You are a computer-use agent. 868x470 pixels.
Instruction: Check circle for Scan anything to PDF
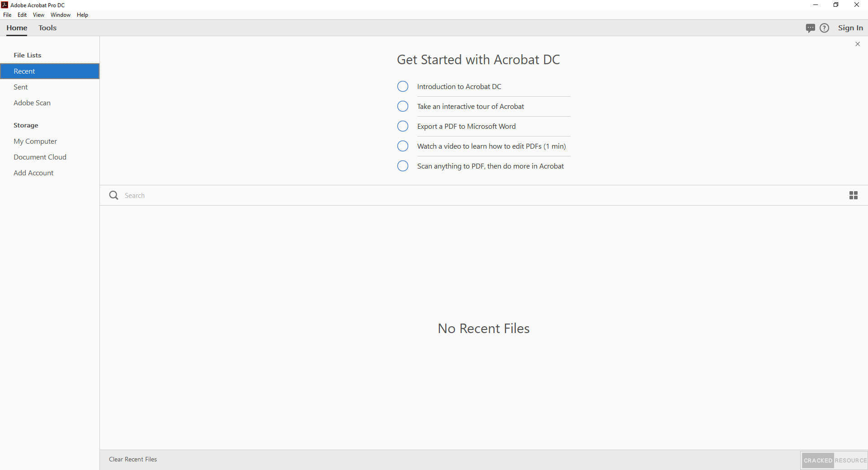(402, 166)
